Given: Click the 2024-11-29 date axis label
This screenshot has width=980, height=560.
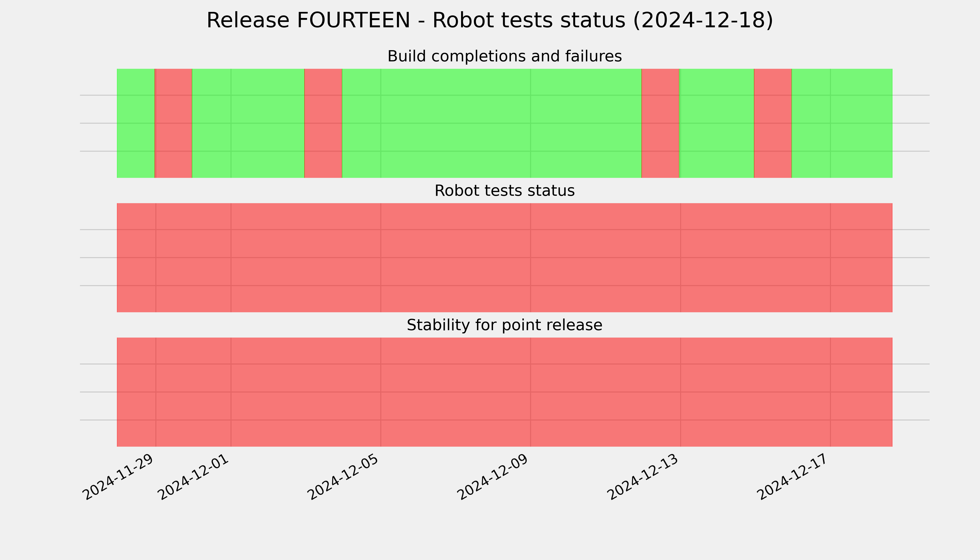Looking at the screenshot, I should [119, 477].
